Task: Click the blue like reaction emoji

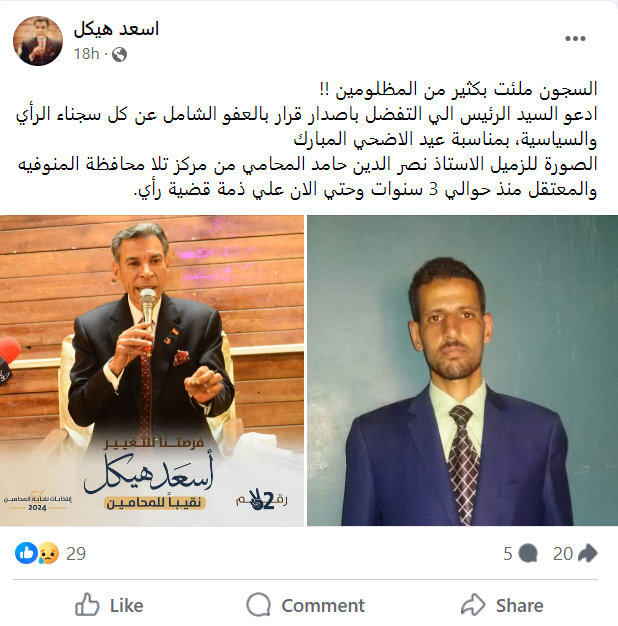Action: coord(26,553)
